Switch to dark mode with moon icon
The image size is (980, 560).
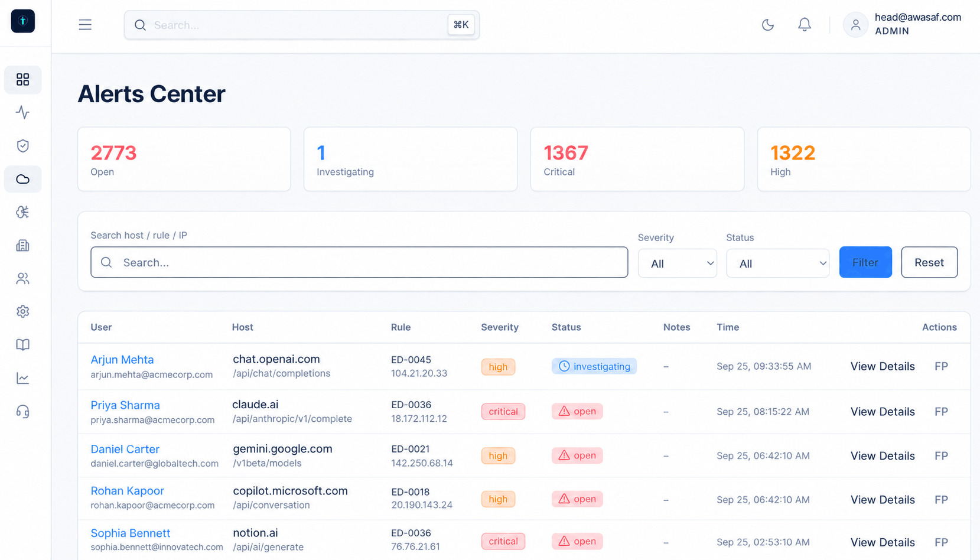(x=768, y=25)
